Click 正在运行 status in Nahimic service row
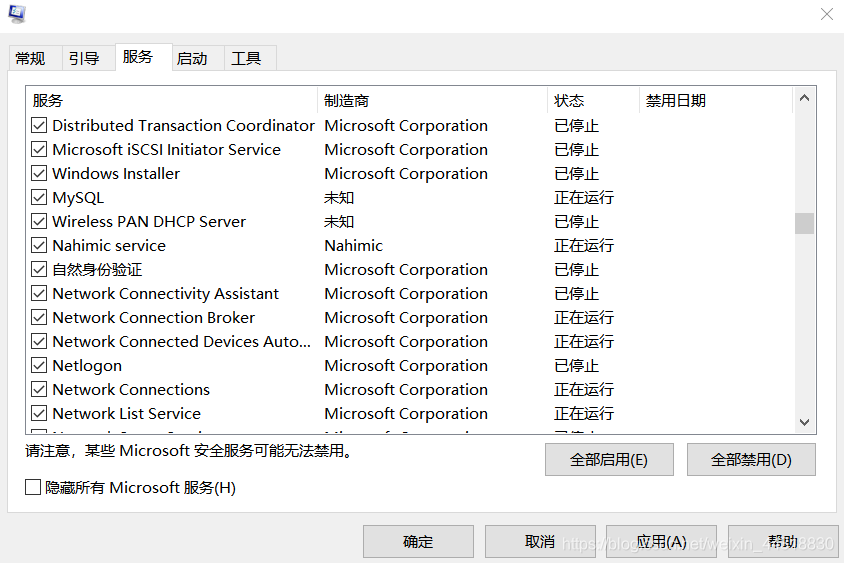 (584, 245)
